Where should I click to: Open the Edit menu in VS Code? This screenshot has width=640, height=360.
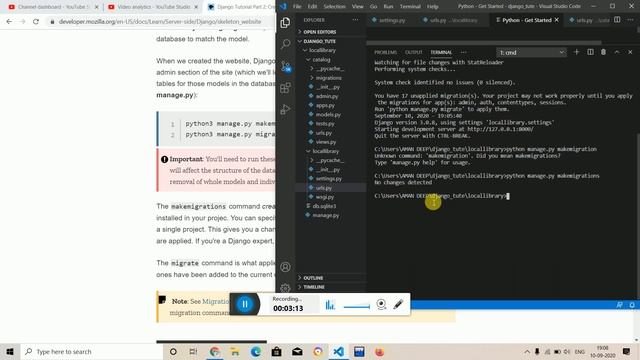312,7
